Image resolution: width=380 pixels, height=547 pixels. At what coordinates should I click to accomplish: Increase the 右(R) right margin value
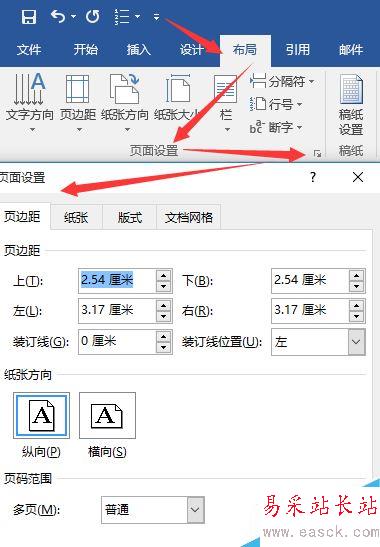pos(356,306)
